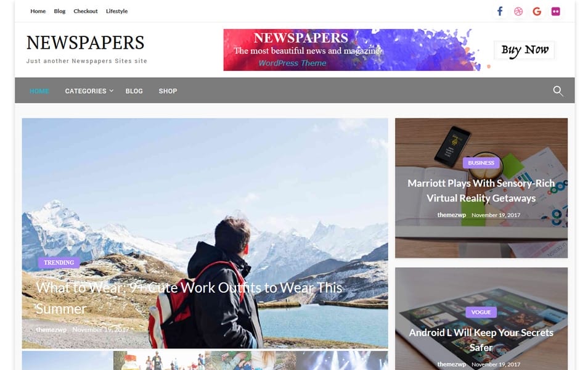Open the Checkout link in top menu
Screen dimensions: 588x370
[86, 11]
